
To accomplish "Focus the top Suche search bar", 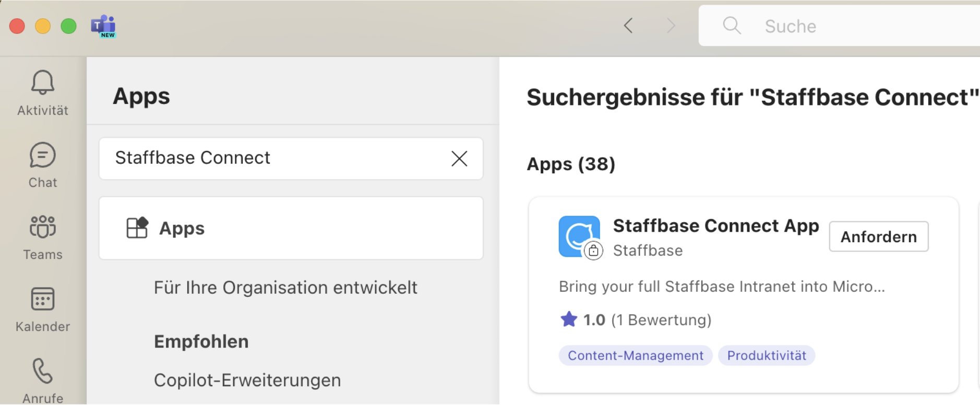I will coord(839,26).
